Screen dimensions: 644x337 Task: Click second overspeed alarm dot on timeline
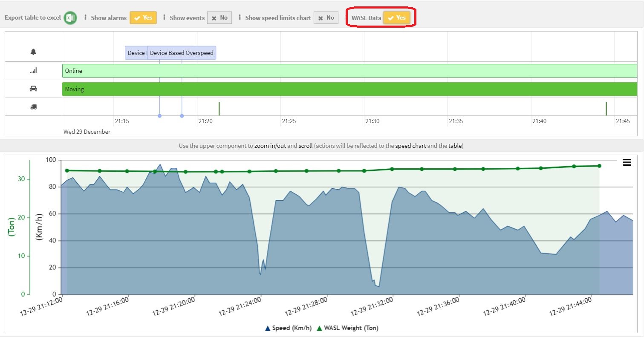pyautogui.click(x=182, y=116)
